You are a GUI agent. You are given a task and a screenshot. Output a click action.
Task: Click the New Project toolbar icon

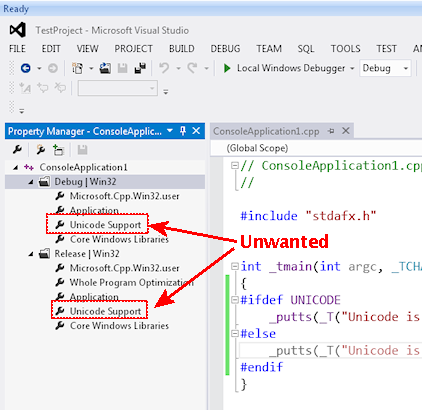pyautogui.click(x=78, y=68)
